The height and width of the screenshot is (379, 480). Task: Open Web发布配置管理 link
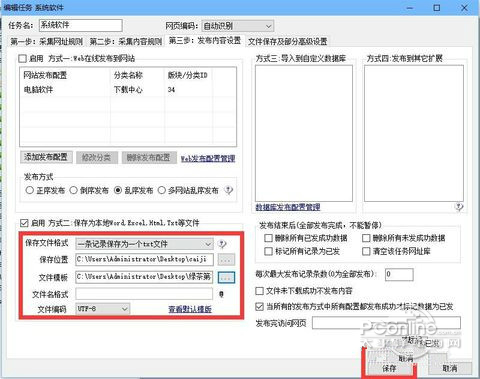pyautogui.click(x=208, y=158)
